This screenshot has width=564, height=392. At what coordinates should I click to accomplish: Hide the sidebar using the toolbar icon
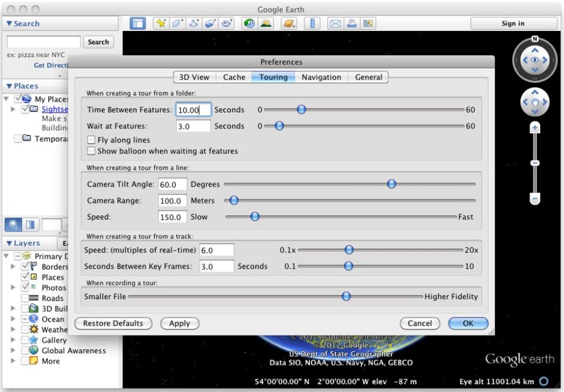(x=138, y=24)
